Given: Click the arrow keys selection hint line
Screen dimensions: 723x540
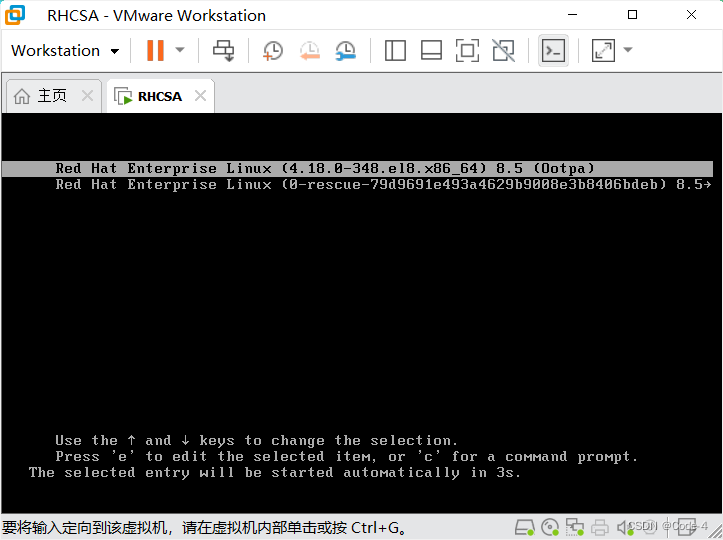Looking at the screenshot, I should pos(256,440).
